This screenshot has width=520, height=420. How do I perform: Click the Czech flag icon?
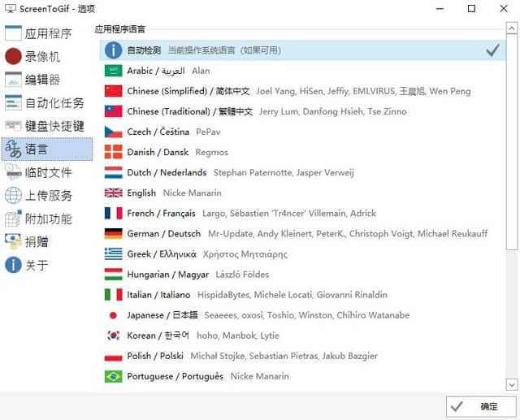114,132
